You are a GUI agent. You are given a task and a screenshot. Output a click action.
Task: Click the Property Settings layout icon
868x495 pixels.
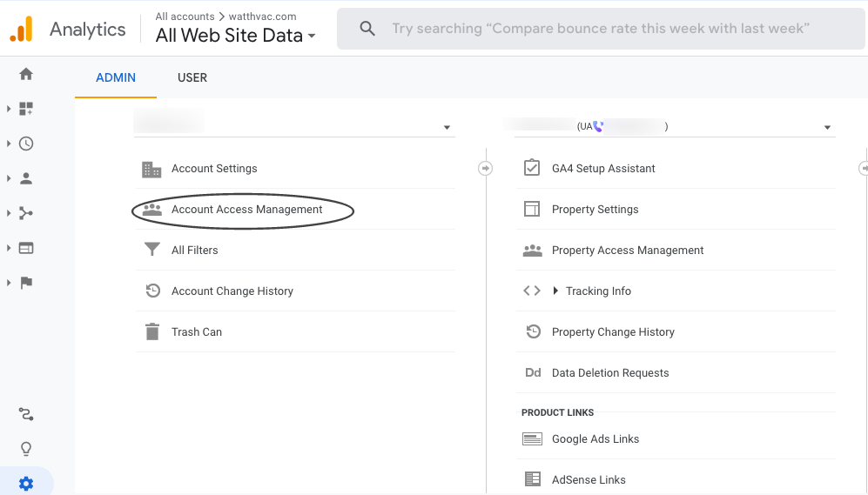click(532, 209)
